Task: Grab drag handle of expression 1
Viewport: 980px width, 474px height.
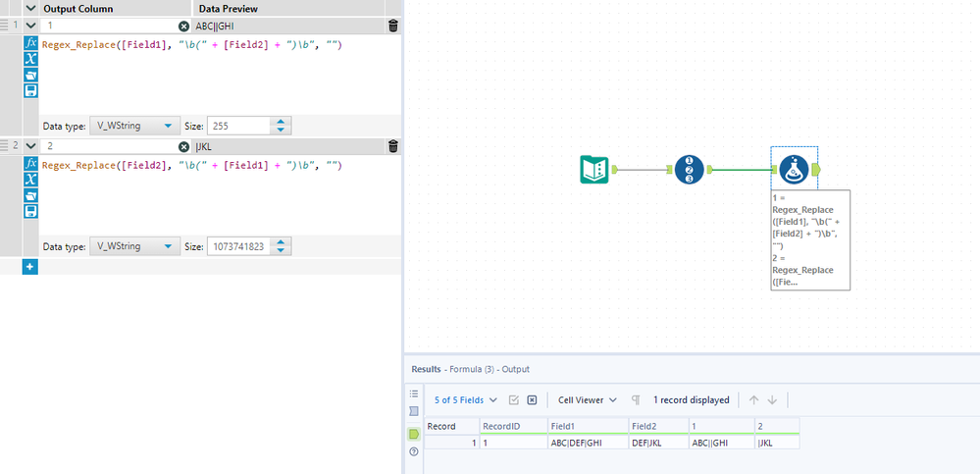Action: point(4,26)
